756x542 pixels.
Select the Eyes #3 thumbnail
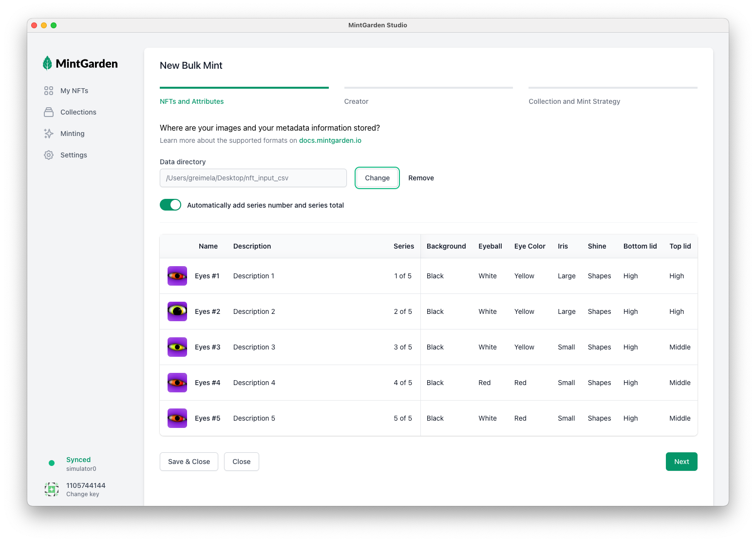[177, 347]
